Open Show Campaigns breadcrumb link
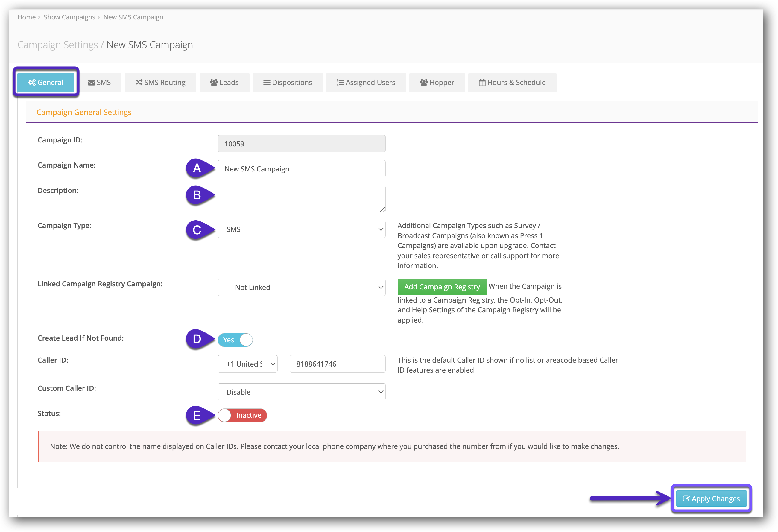Viewport: 778px width, 532px height. click(69, 17)
